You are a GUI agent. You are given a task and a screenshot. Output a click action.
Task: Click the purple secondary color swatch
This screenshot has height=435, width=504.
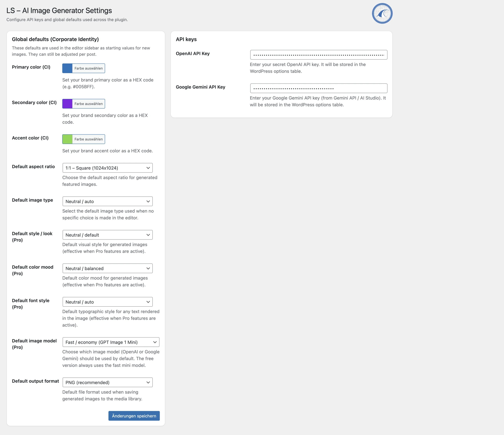coord(67,103)
